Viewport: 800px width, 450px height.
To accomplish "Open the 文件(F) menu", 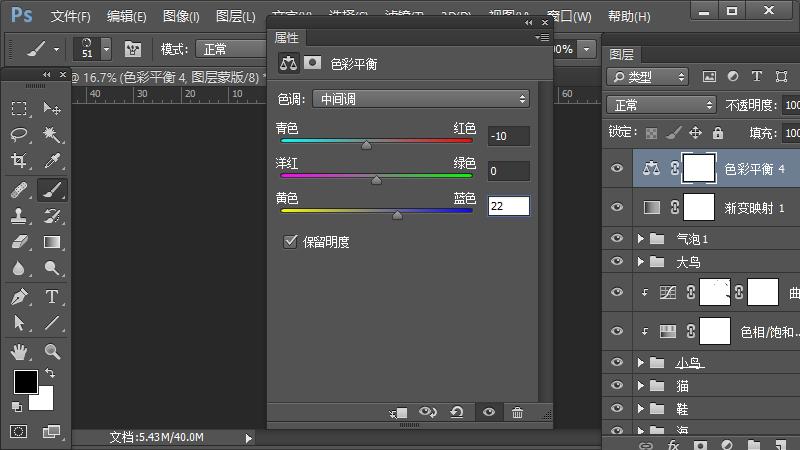I will point(70,16).
